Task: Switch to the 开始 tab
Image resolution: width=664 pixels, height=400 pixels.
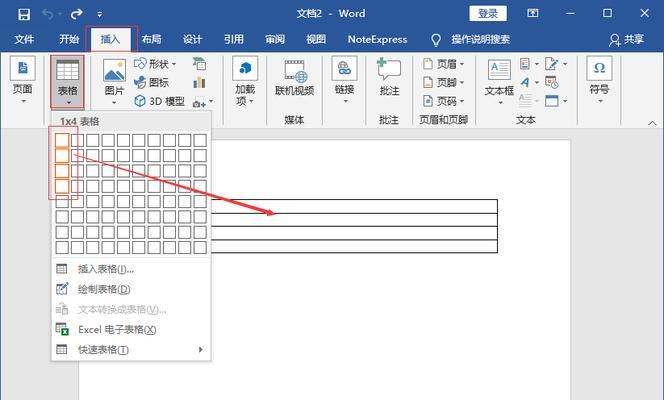Action: 69,39
